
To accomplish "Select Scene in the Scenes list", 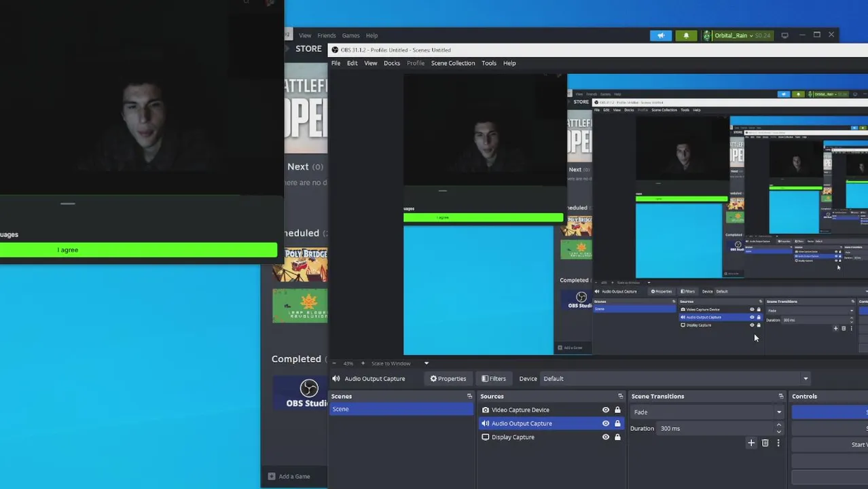I will (x=401, y=410).
